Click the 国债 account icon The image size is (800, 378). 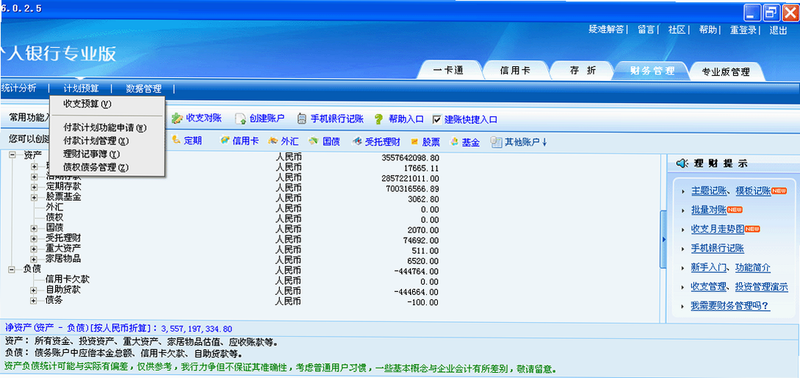point(314,141)
